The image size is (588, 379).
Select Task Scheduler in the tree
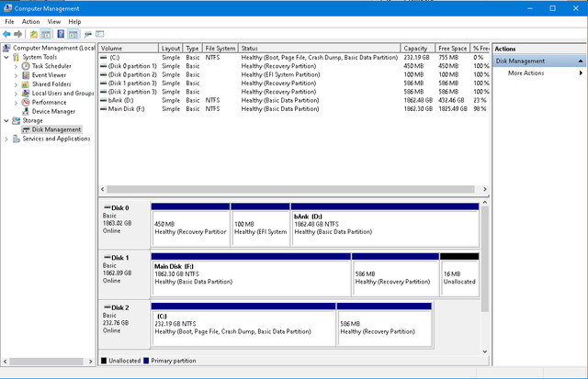(x=51, y=66)
